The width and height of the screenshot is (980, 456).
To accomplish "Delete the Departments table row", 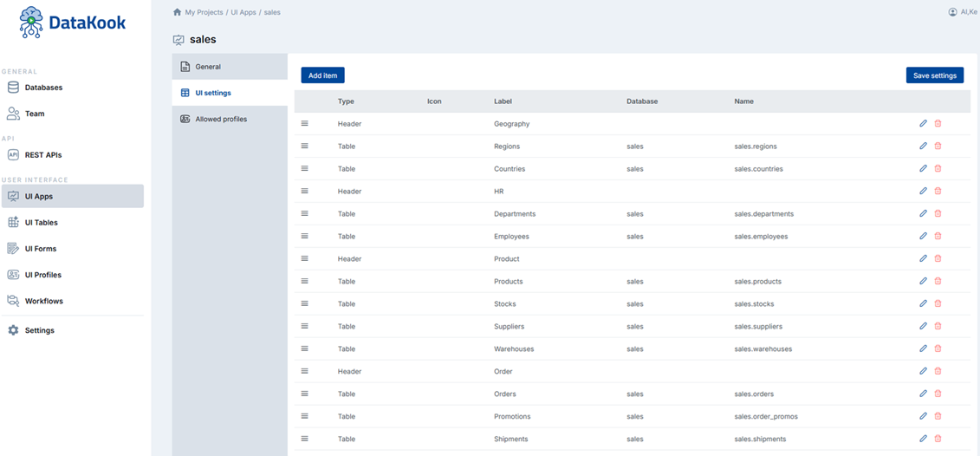I will pos(938,213).
